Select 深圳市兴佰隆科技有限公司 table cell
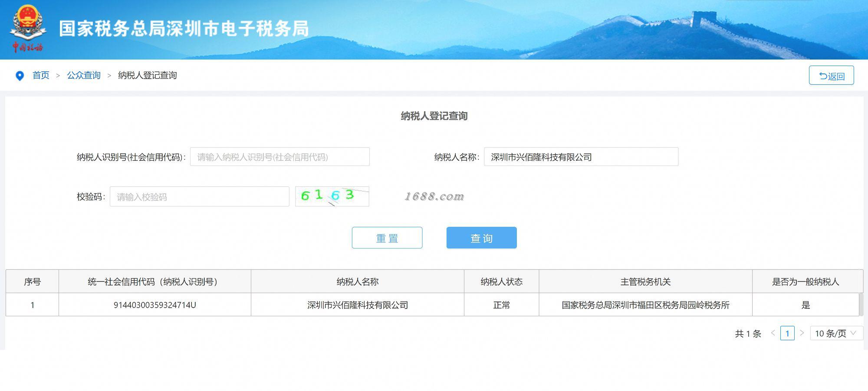The height and width of the screenshot is (391, 868). (x=358, y=305)
